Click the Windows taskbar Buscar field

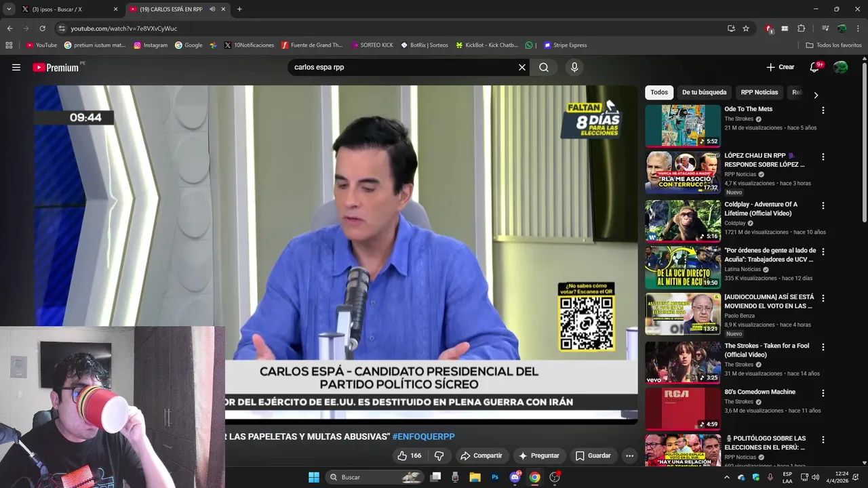tap(375, 477)
